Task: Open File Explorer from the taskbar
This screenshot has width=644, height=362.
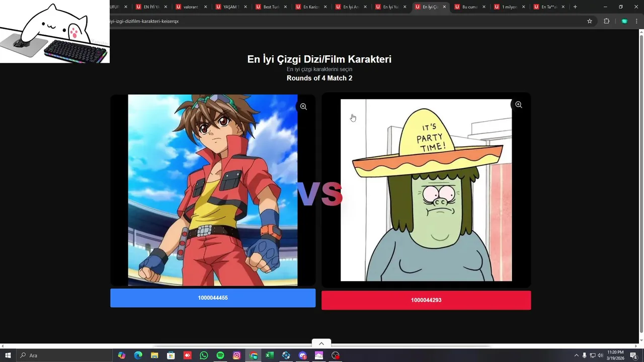Action: coord(154,355)
